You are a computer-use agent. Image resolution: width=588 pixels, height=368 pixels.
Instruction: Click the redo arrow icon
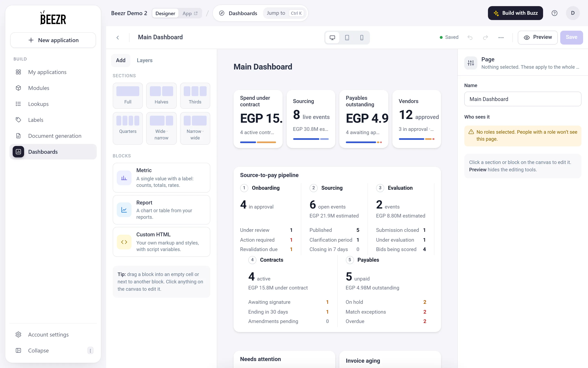pos(485,37)
